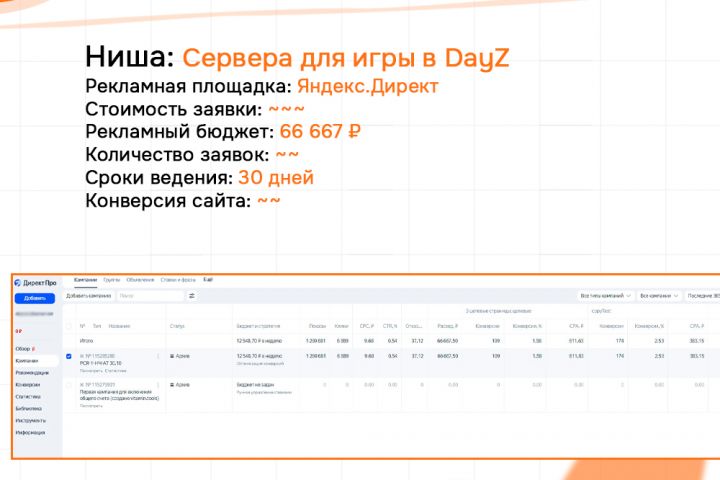Open Информация in the sidebar
720x480 pixels.
(x=30, y=433)
